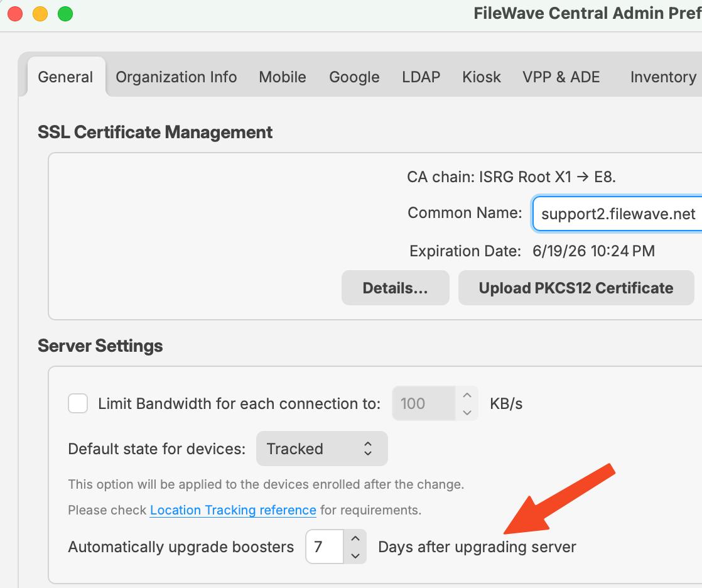Viewport: 702px width, 588px height.
Task: Open the default device state dropdown
Action: point(321,449)
